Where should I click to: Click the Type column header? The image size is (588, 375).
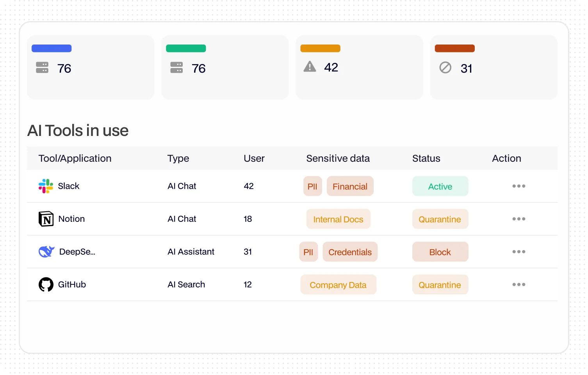click(x=178, y=158)
